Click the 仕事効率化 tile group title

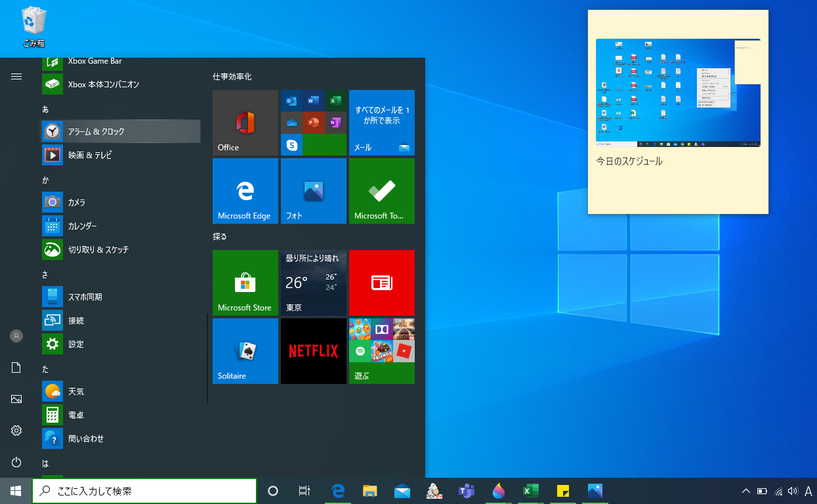232,77
